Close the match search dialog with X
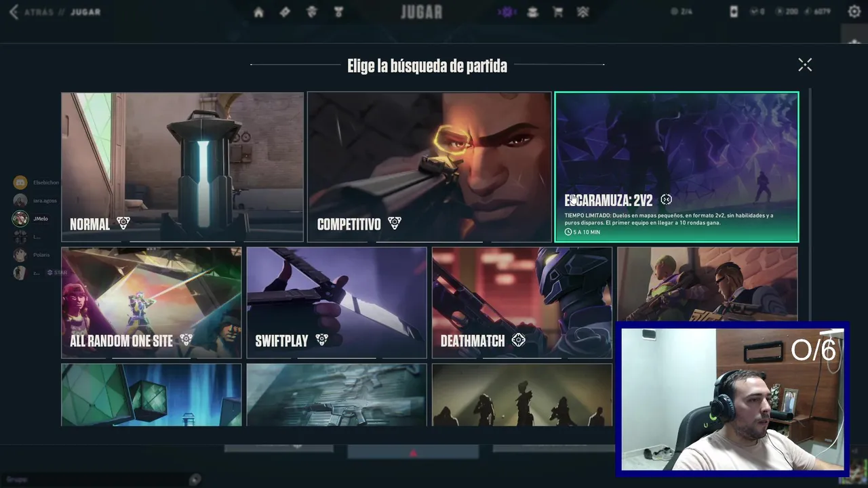868x488 pixels. pos(805,64)
